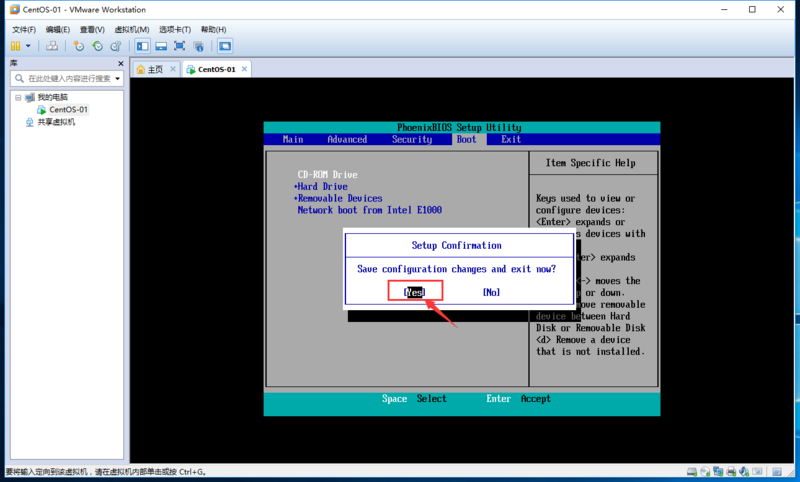This screenshot has width=800, height=482.
Task: Close the 库 library panel
Action: click(120, 63)
